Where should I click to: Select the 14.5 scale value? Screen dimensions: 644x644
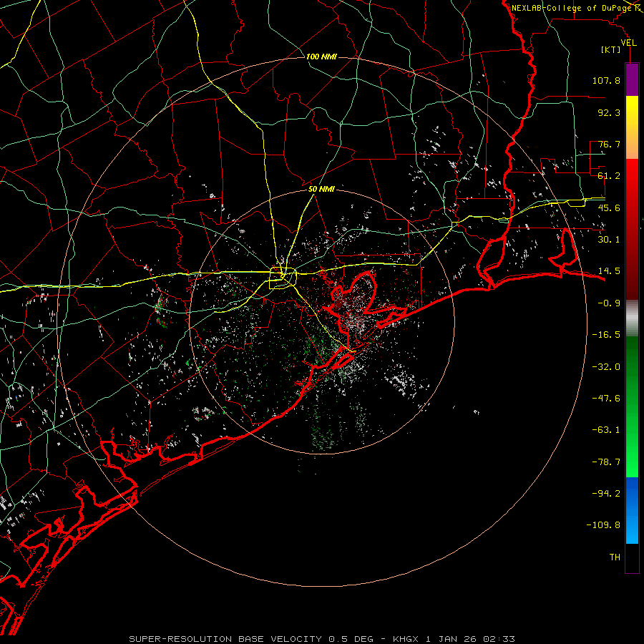tap(609, 271)
